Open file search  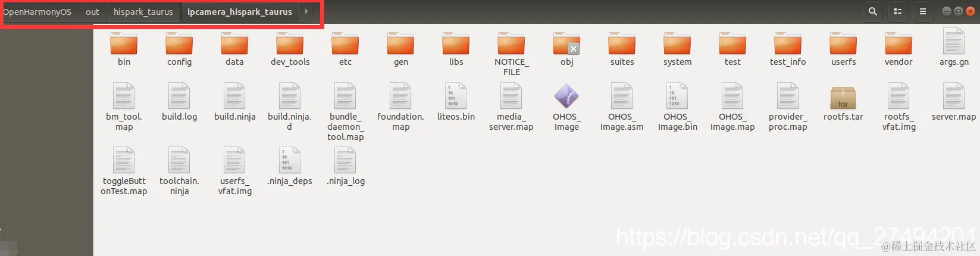pos(873,11)
